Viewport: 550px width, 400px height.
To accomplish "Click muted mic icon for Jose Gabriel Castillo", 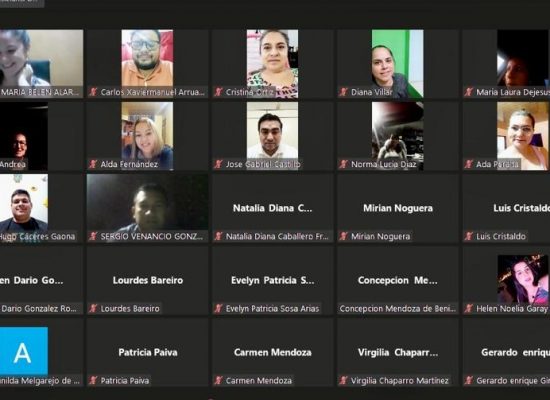I will [219, 164].
